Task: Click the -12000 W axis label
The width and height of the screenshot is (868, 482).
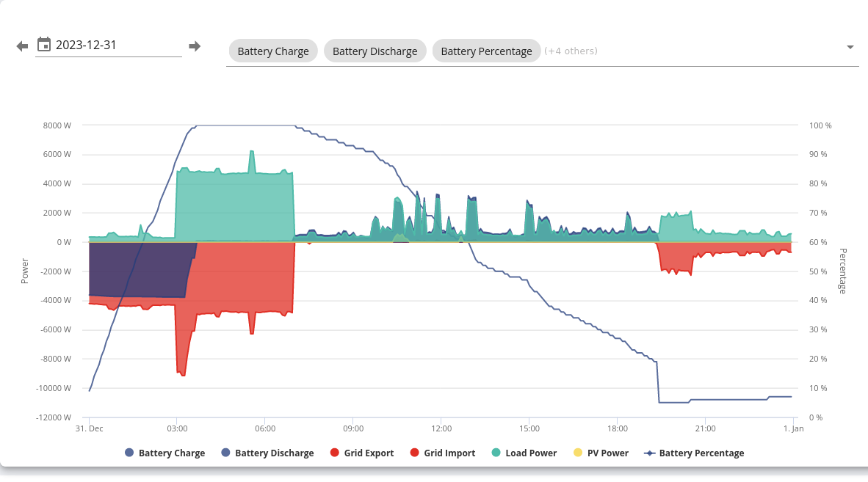Action: (x=54, y=417)
